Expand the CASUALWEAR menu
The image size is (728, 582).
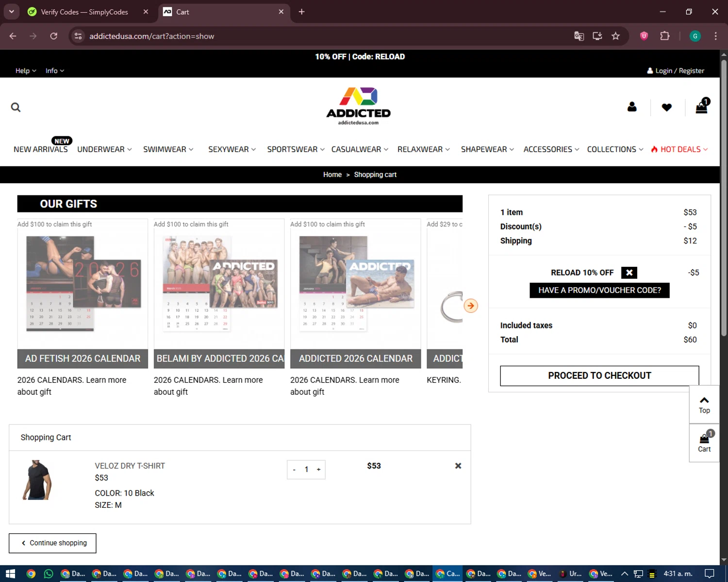click(360, 149)
